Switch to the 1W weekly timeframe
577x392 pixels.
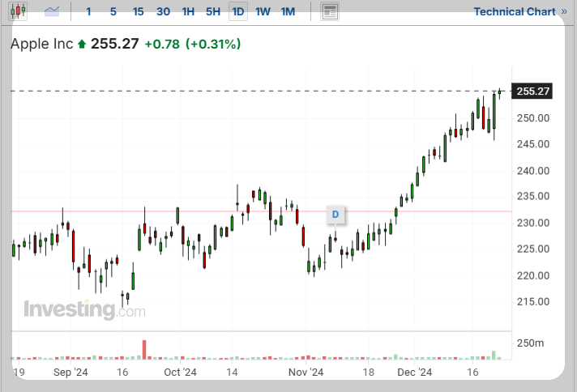263,12
